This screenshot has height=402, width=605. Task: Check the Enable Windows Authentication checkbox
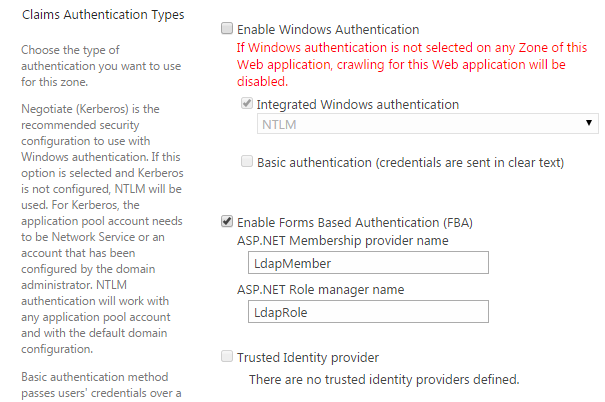[x=227, y=30]
